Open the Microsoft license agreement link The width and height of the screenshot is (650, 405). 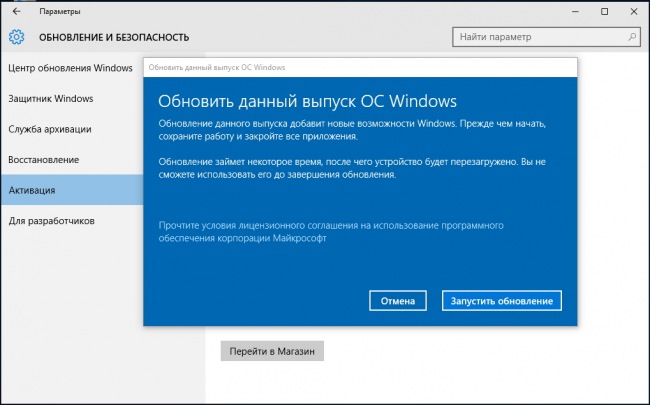pyautogui.click(x=331, y=232)
